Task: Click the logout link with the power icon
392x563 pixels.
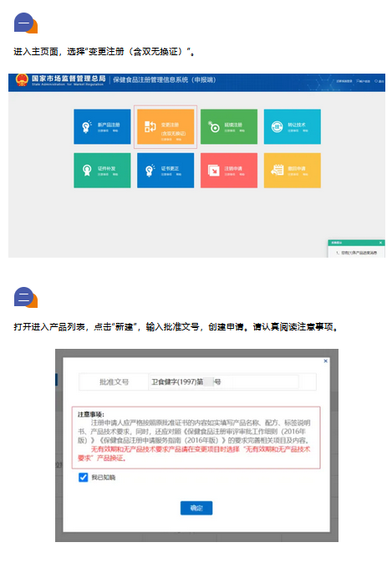Action: tap(379, 81)
